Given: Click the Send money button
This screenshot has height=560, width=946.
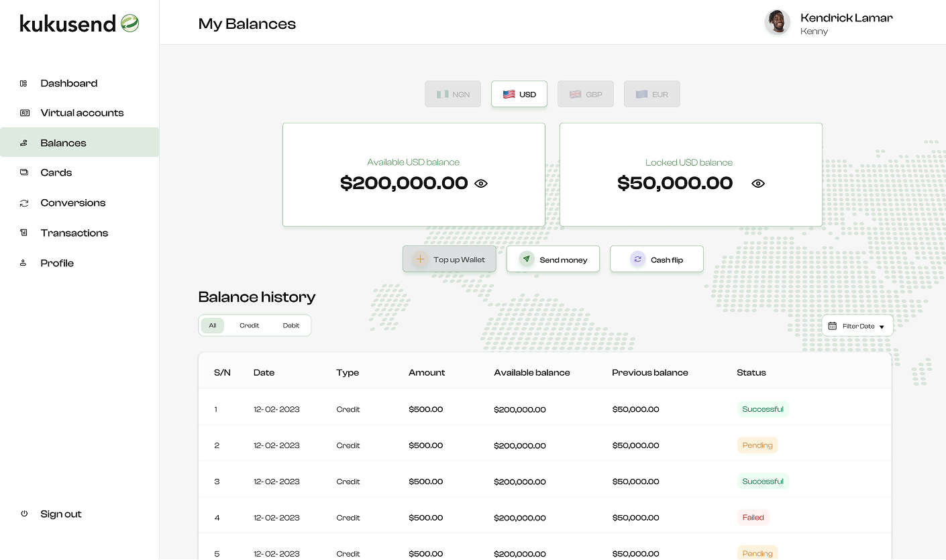Looking at the screenshot, I should tap(553, 259).
